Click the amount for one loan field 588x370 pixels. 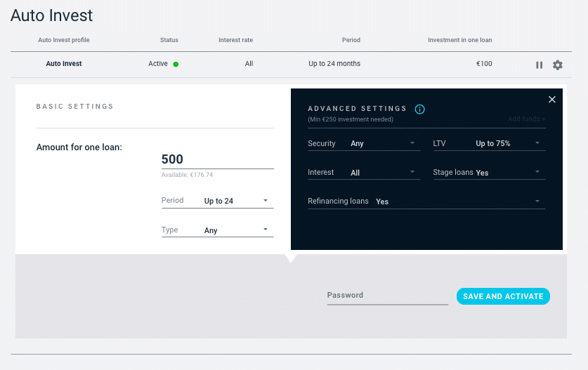(x=218, y=159)
